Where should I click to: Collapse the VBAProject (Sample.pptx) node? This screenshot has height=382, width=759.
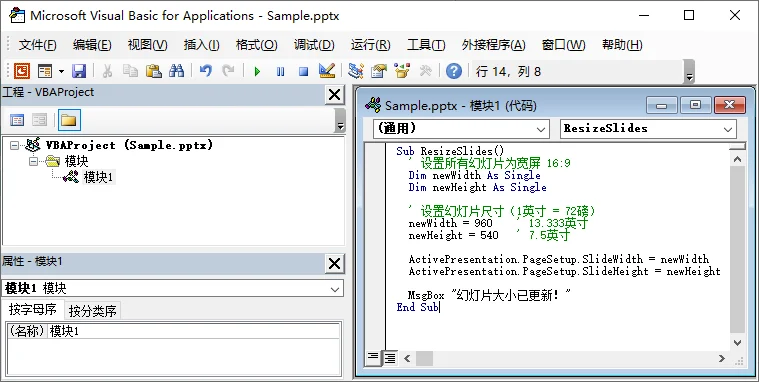(14, 145)
